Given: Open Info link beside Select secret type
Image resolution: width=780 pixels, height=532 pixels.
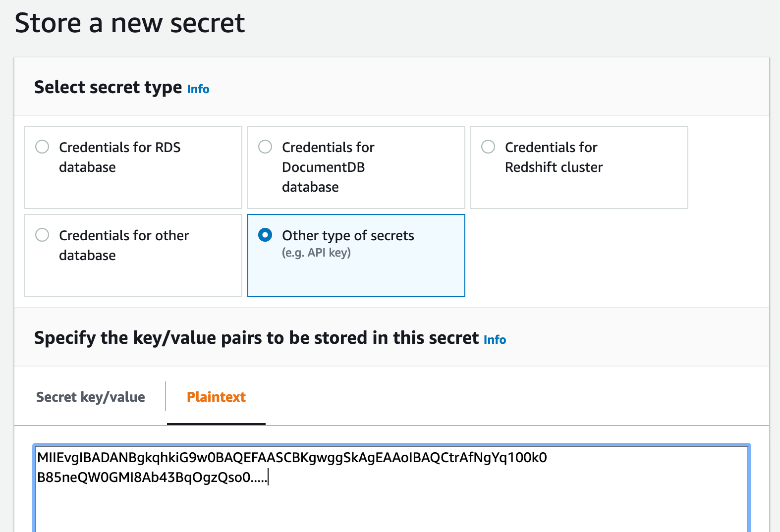Looking at the screenshot, I should coord(198,89).
